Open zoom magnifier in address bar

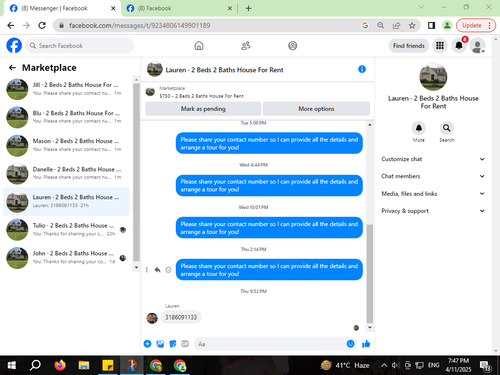click(x=381, y=25)
